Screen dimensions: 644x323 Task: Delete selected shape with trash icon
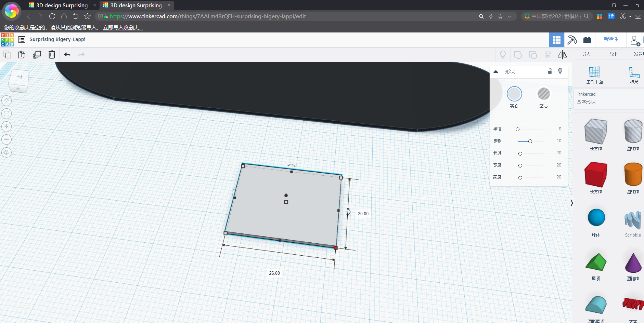[x=52, y=54]
